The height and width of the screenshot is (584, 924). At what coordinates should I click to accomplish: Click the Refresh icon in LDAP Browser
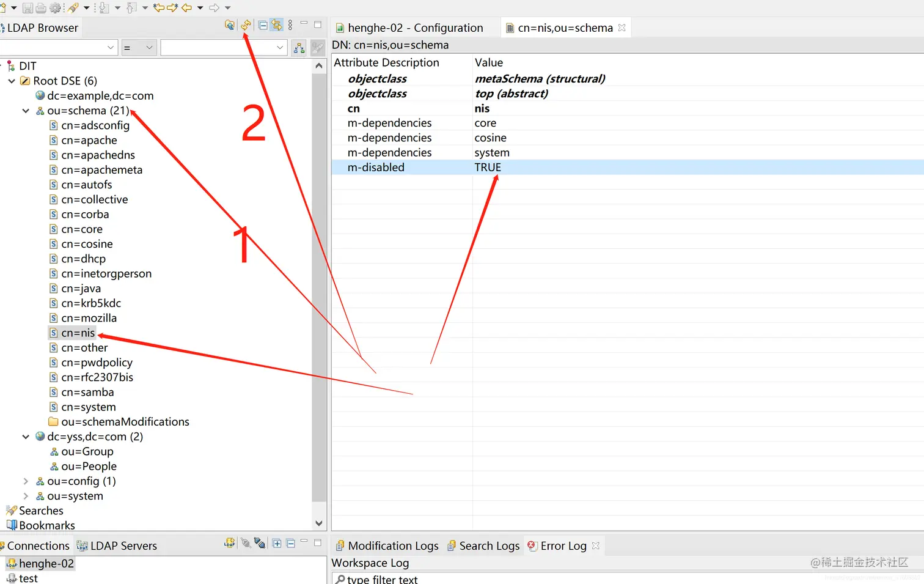click(246, 25)
